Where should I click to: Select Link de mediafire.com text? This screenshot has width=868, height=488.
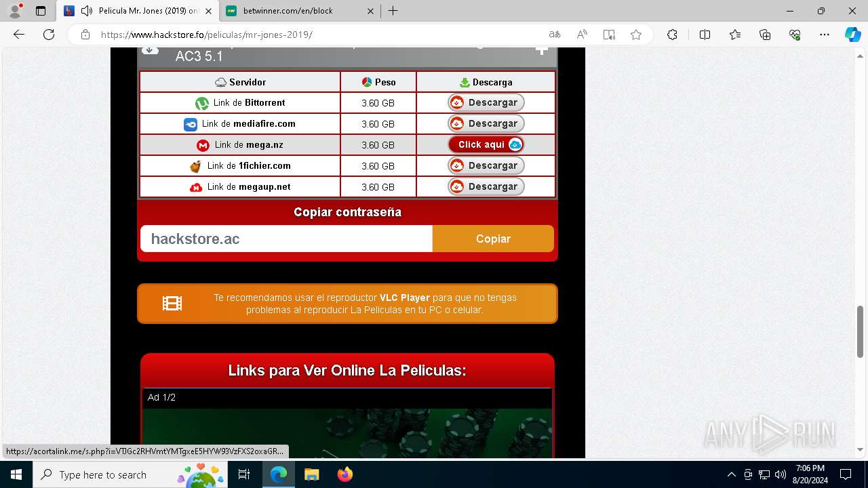248,123
